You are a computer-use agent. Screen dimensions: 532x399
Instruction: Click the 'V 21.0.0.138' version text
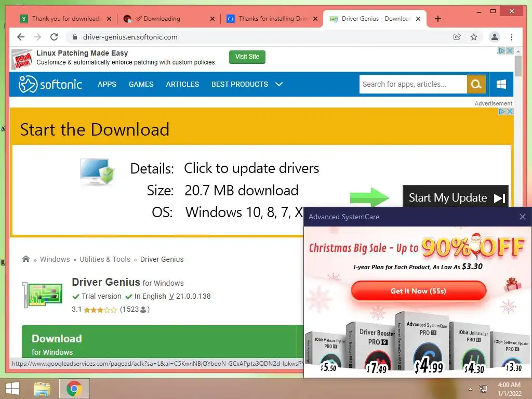(x=190, y=296)
